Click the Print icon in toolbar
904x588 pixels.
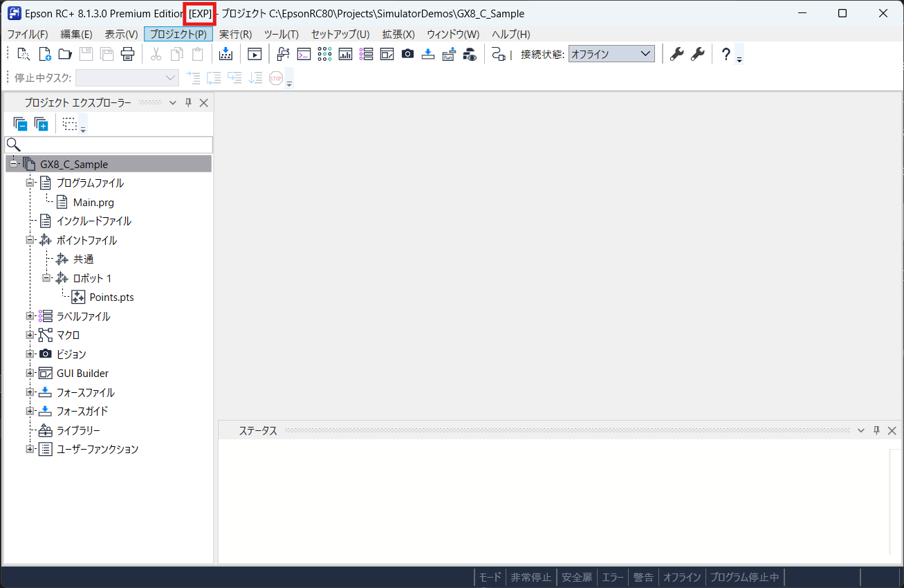127,54
